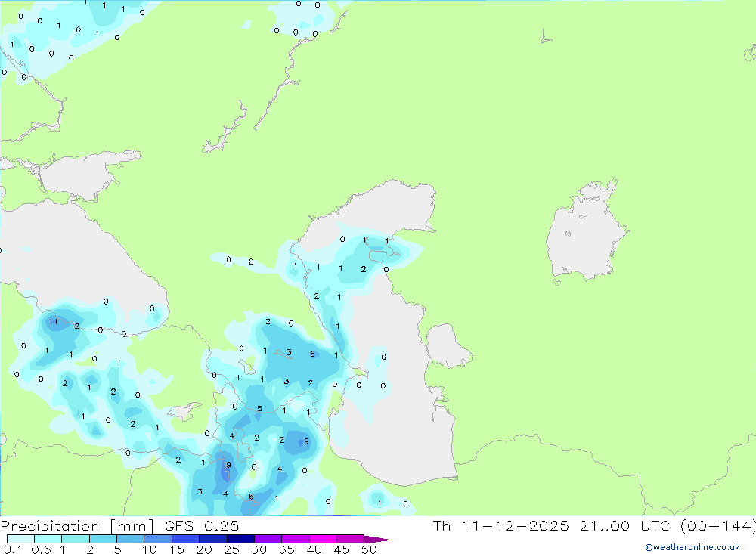Click the '25' legend scale label
756x554 pixels.
232,549
